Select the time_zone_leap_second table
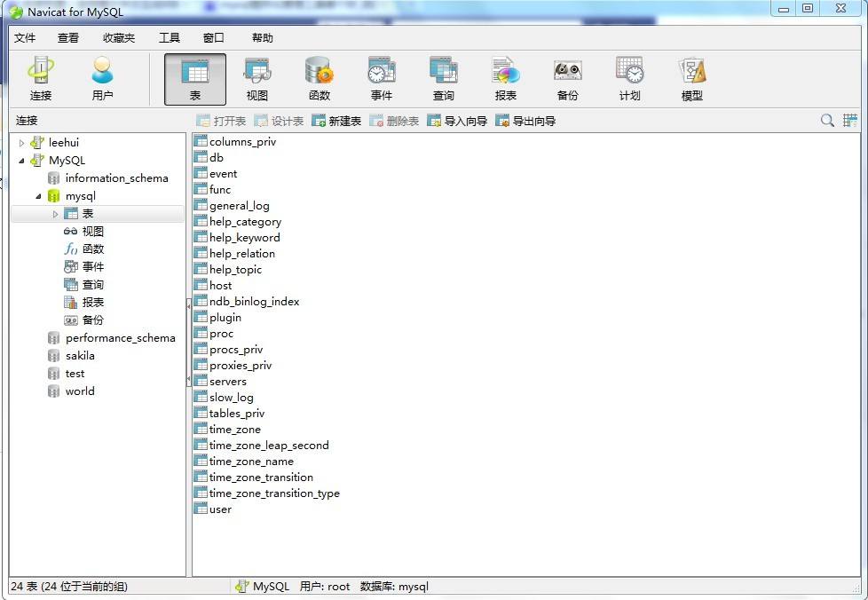 pos(262,446)
